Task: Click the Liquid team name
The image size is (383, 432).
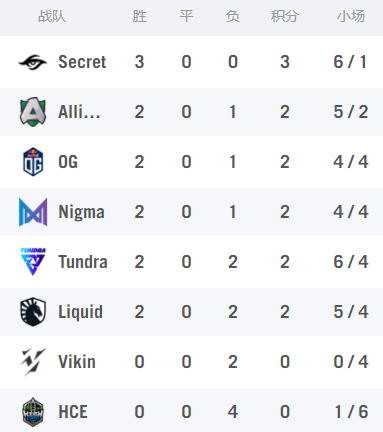Action: [80, 312]
